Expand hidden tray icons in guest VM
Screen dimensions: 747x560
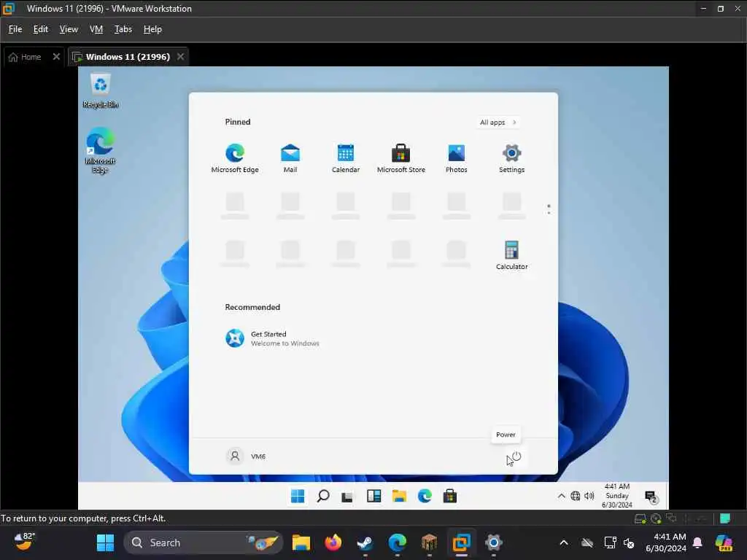pos(562,496)
